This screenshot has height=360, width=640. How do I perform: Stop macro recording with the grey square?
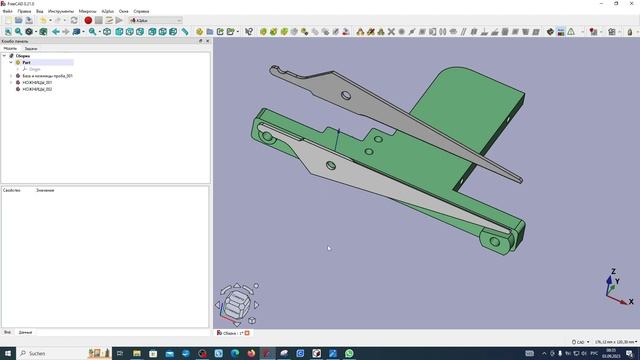(x=99, y=20)
